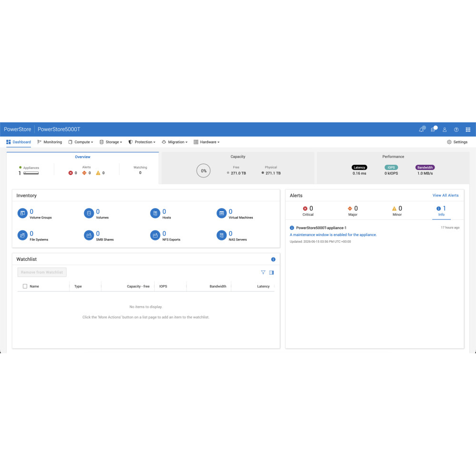Click the Volume Groups count 0

[x=31, y=212]
